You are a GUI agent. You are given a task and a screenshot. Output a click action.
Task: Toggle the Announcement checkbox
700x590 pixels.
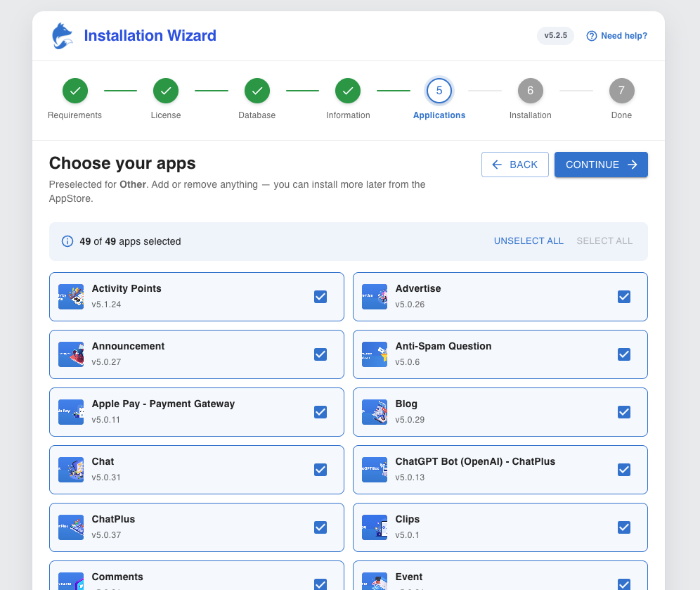click(x=320, y=354)
